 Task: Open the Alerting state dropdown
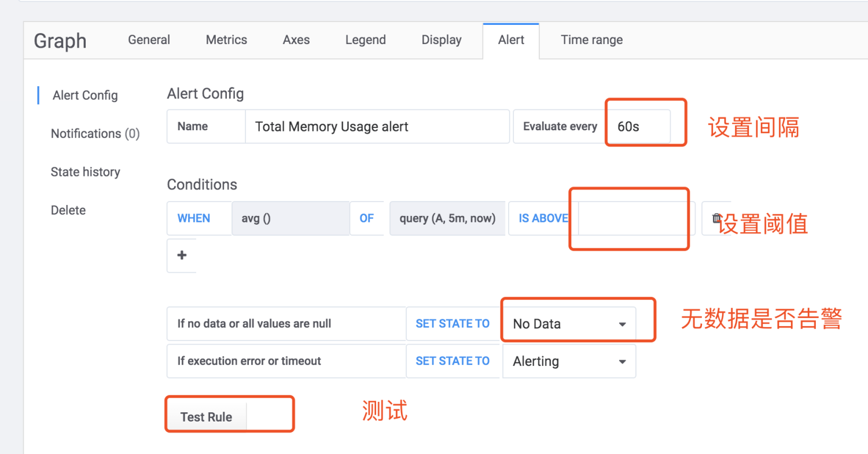[x=569, y=361]
